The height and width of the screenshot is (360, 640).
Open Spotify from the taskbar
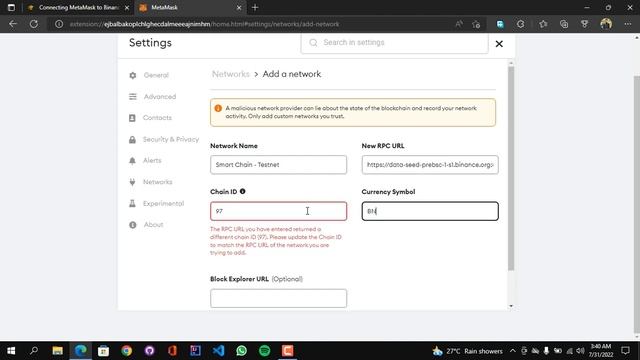pyautogui.click(x=264, y=351)
